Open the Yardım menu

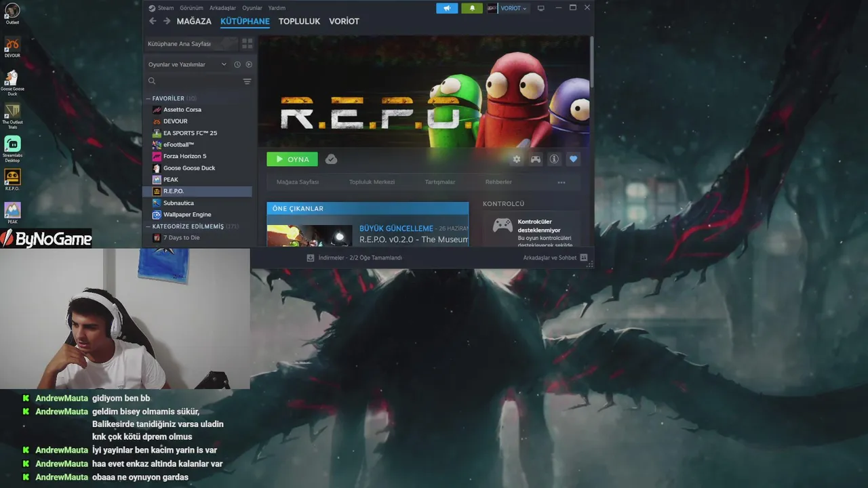(277, 8)
